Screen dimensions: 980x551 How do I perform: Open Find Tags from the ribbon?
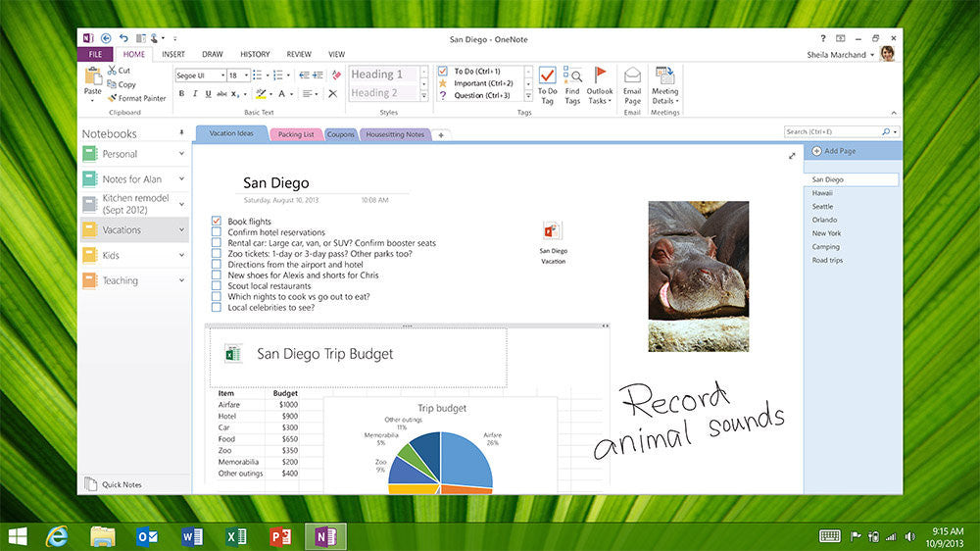(x=572, y=78)
